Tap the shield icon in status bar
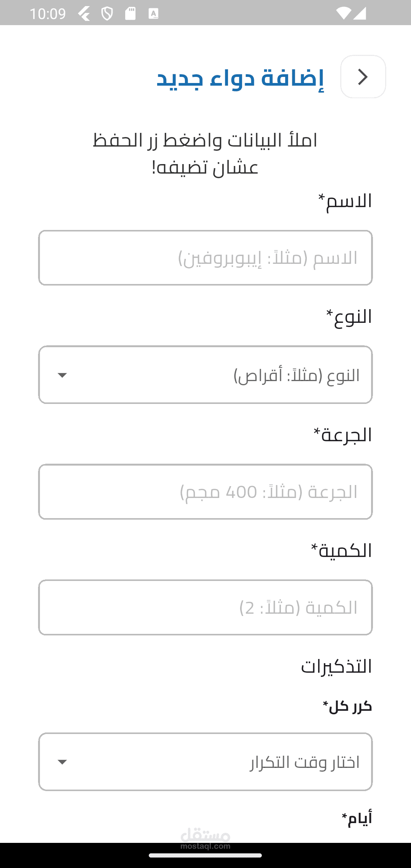The image size is (411, 868). pyautogui.click(x=107, y=14)
